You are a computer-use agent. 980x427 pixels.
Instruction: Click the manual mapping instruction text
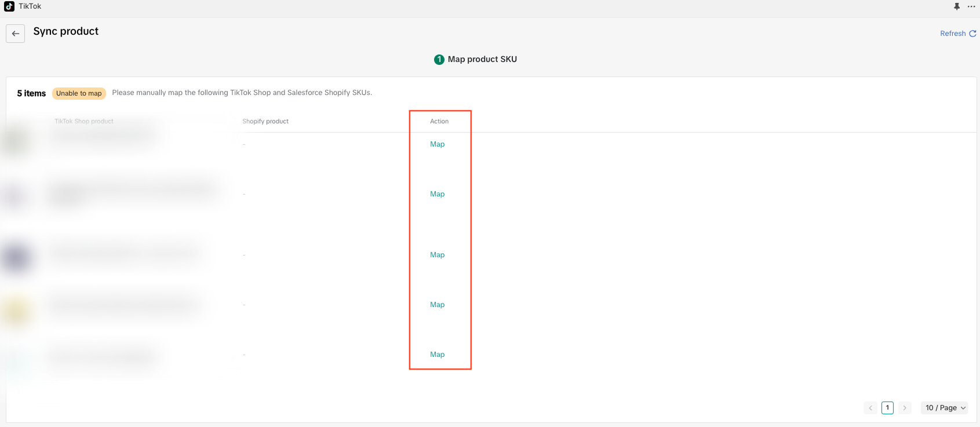pos(242,93)
